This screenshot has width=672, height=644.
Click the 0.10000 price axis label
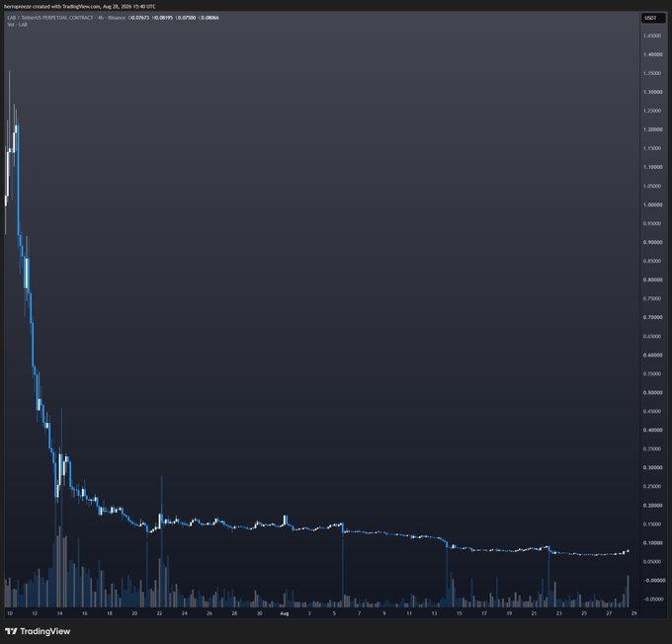coord(652,543)
